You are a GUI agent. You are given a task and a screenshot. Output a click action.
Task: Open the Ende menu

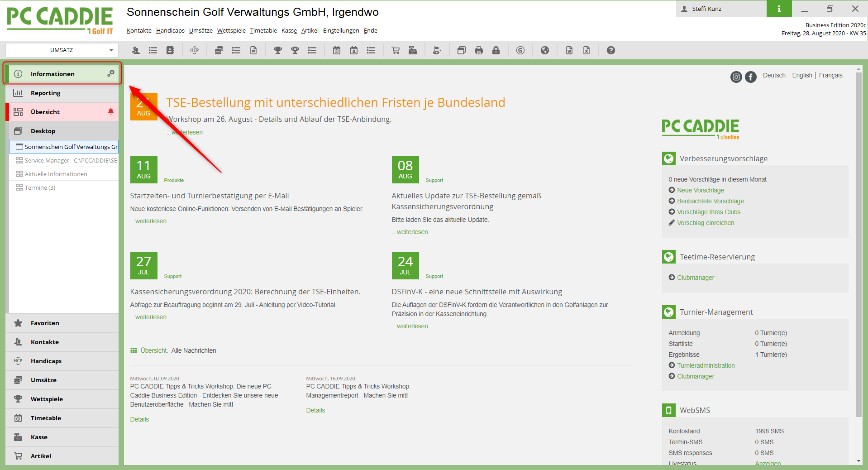[x=371, y=31]
